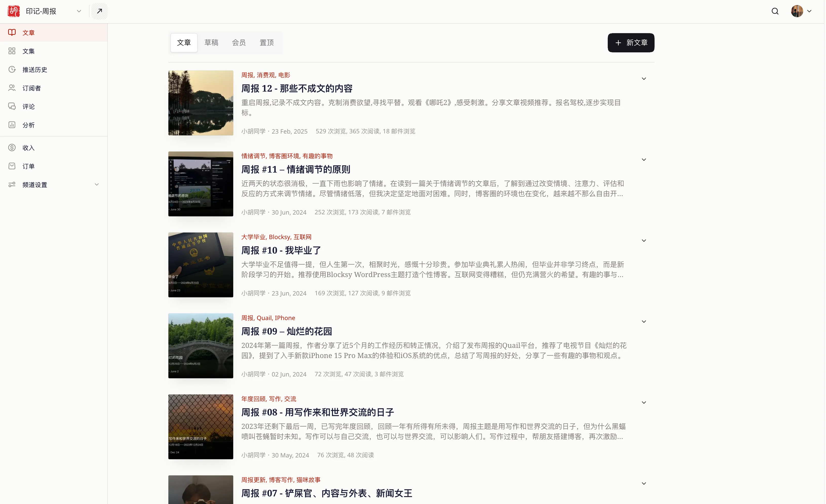
Task: Open post 周报 #09 – 灿烂的花园
Action: (x=287, y=331)
